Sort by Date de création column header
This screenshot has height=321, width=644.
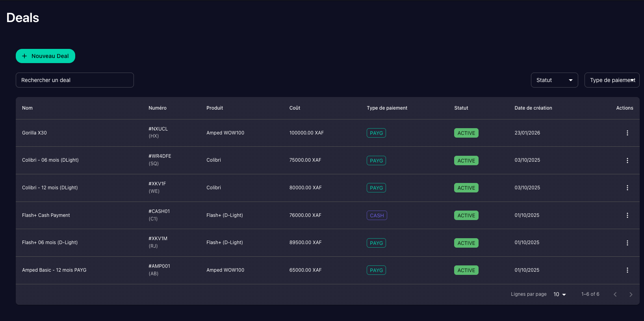pyautogui.click(x=533, y=108)
